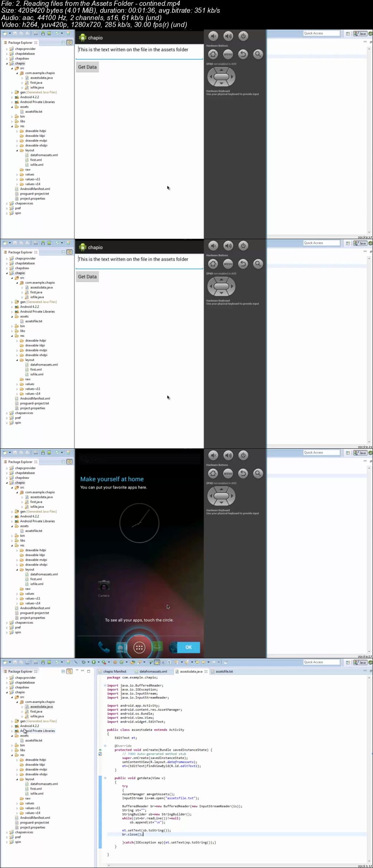Click the volume down button in the first frame's emulator
The height and width of the screenshot is (868, 373).
(x=213, y=36)
